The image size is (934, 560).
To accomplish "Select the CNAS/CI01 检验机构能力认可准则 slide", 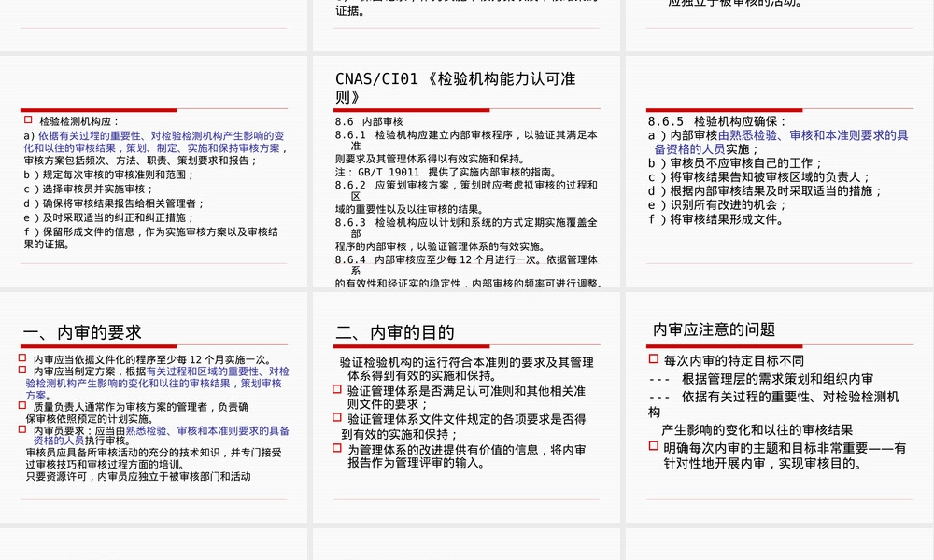I will click(466, 172).
